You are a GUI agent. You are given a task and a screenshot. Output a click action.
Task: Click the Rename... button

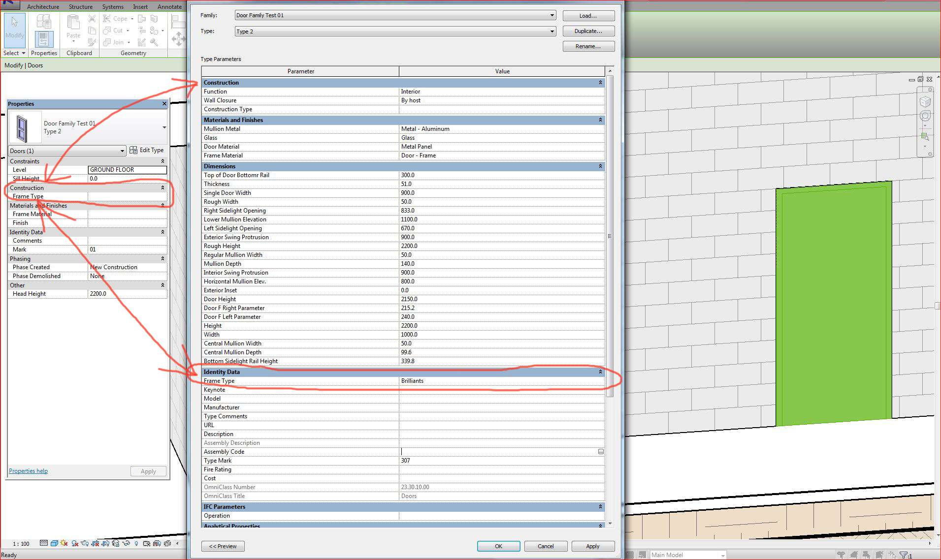pyautogui.click(x=588, y=46)
